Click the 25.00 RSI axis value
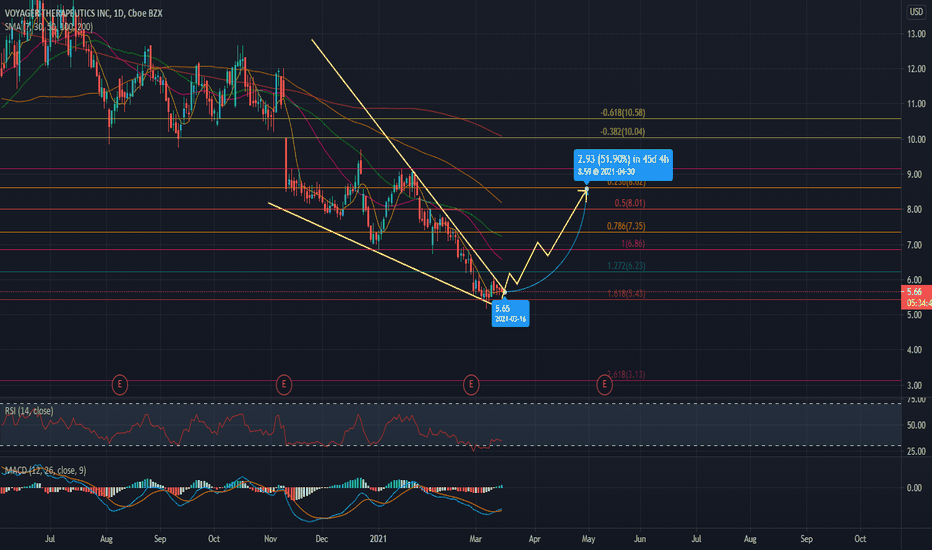 point(916,451)
